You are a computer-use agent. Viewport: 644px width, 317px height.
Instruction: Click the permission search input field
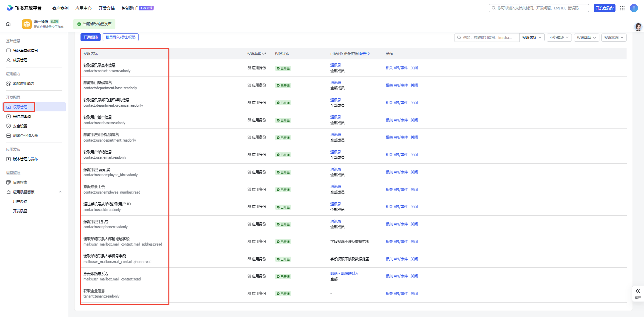coord(488,38)
